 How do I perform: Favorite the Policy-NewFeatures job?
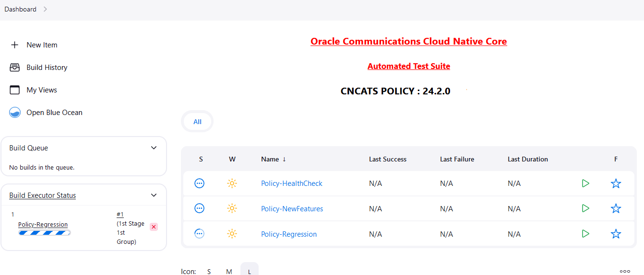pyautogui.click(x=616, y=208)
